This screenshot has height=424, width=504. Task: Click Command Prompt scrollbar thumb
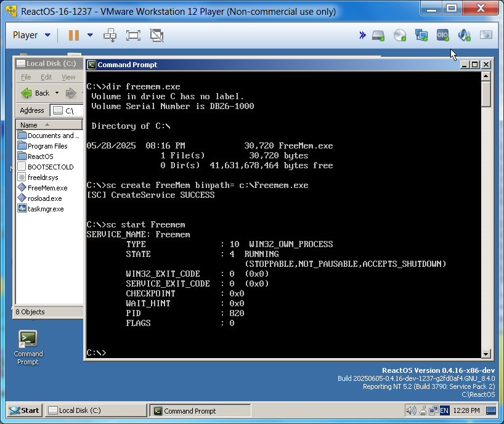(x=486, y=94)
